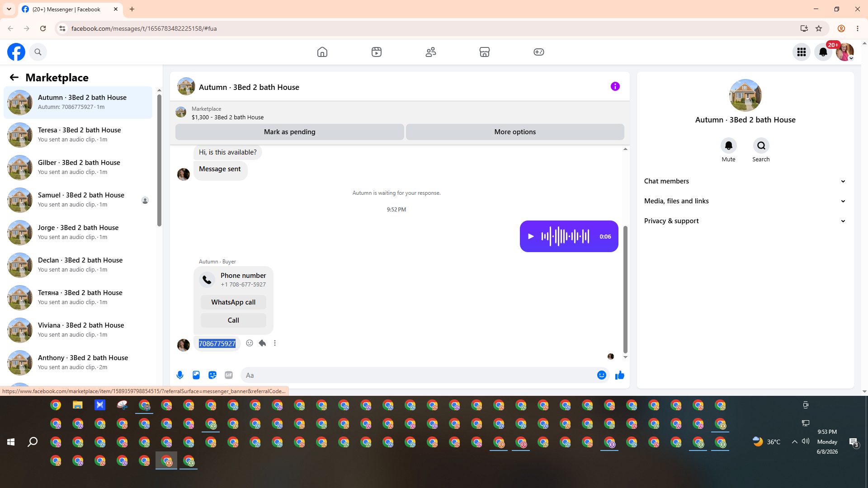Reload the page
The image size is (868, 488).
[43, 28]
